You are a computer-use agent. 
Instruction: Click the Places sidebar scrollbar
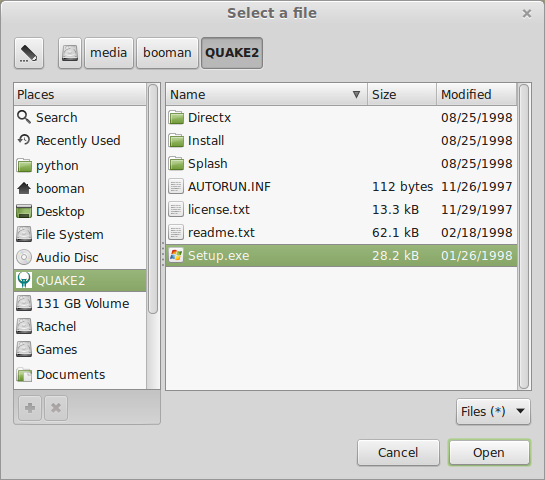point(153,199)
